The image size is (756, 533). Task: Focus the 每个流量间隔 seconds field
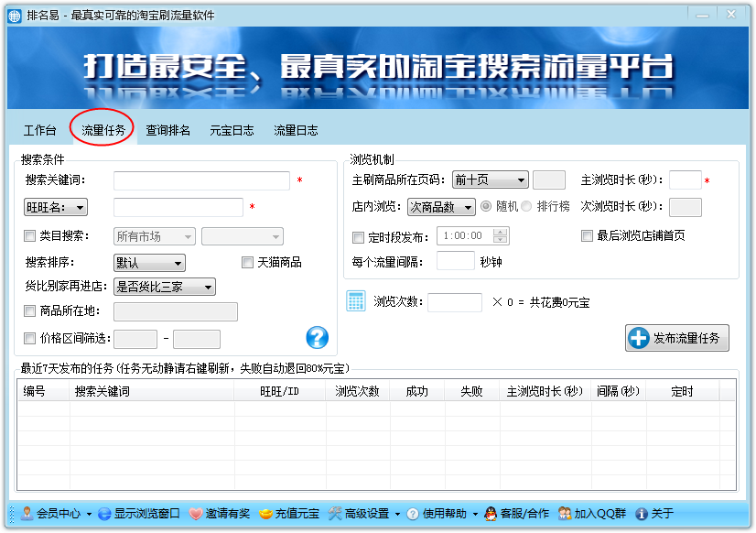coord(456,261)
